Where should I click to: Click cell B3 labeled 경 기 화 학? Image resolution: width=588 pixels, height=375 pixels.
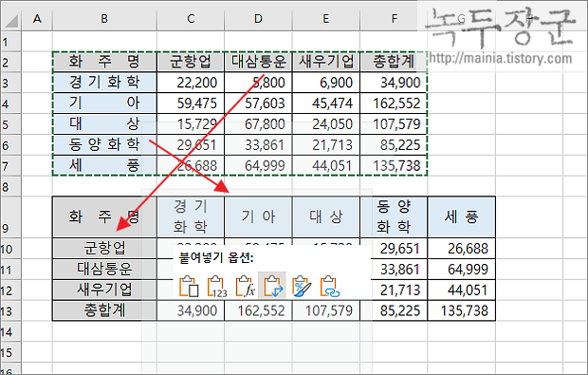[x=104, y=83]
